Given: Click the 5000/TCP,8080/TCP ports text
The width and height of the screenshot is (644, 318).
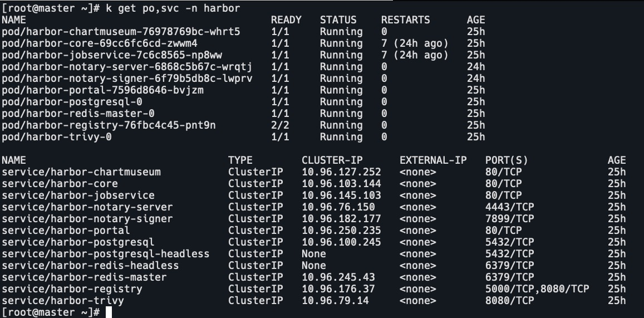Looking at the screenshot, I should pos(537,289).
